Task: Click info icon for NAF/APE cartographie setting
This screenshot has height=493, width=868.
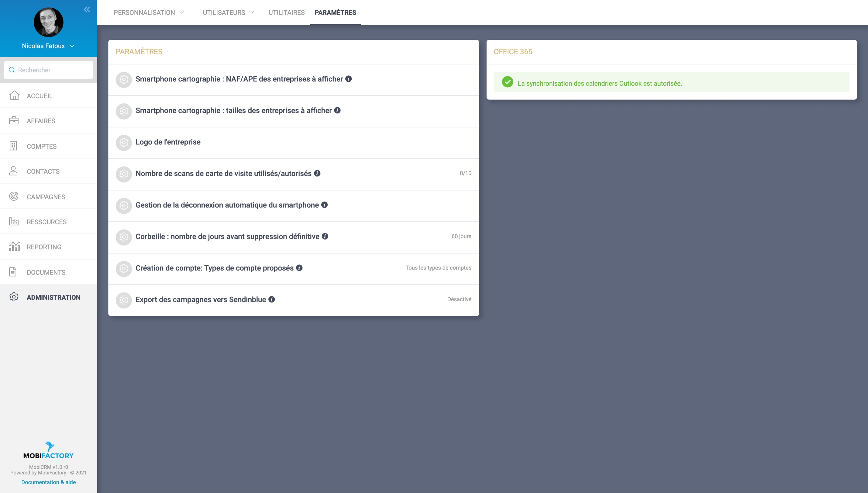Action: point(348,79)
